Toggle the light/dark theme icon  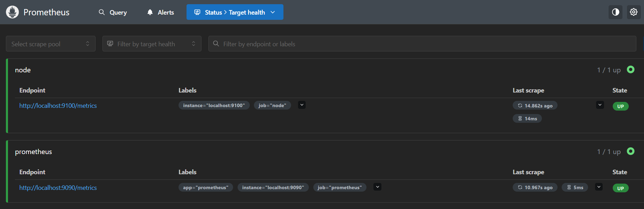point(616,12)
